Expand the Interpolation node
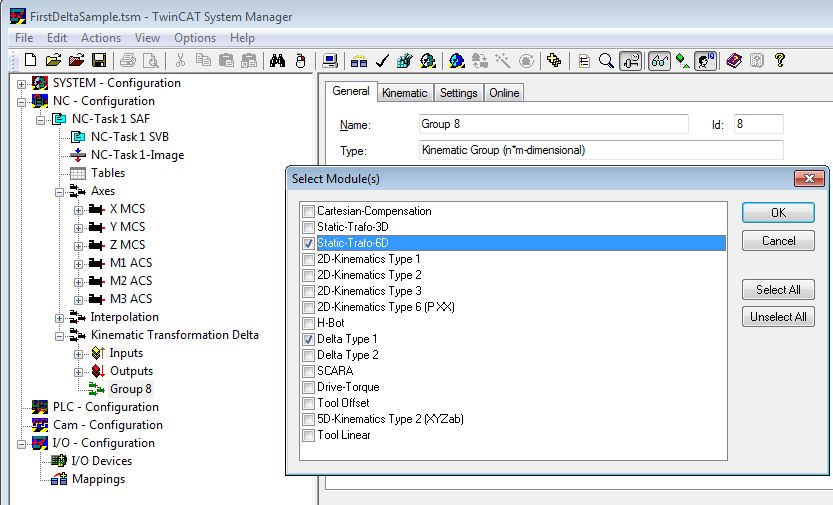Viewport: 833px width, 505px height. pyautogui.click(x=60, y=318)
